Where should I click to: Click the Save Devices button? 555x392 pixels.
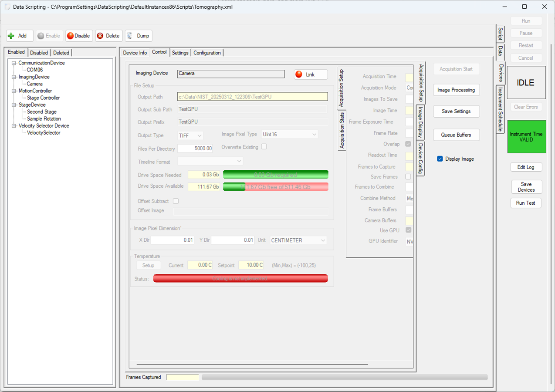(526, 187)
